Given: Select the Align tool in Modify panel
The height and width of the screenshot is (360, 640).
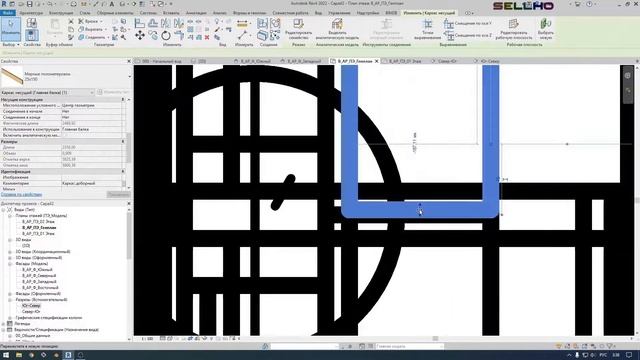Looking at the screenshot, I should [x=140, y=24].
